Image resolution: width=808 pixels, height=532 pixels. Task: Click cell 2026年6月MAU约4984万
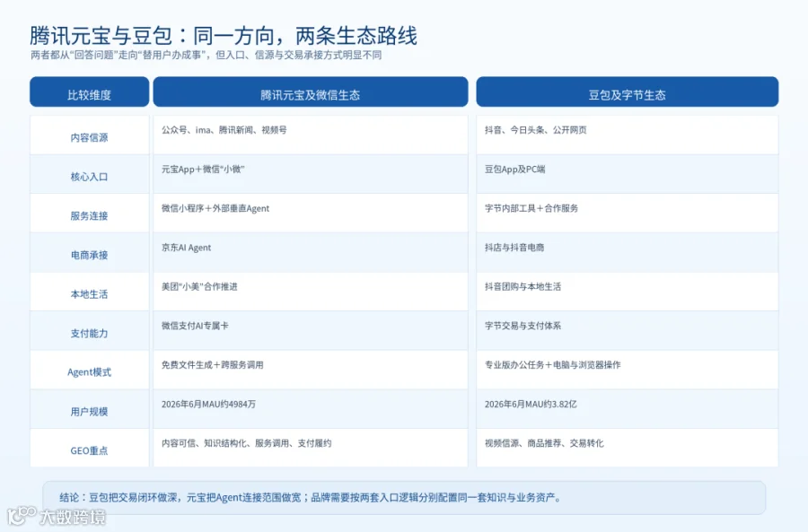coord(311,409)
